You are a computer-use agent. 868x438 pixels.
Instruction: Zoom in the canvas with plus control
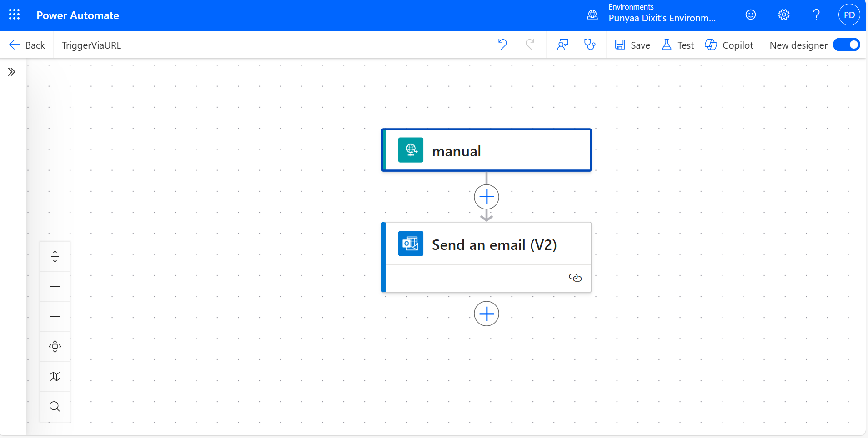pyautogui.click(x=55, y=287)
